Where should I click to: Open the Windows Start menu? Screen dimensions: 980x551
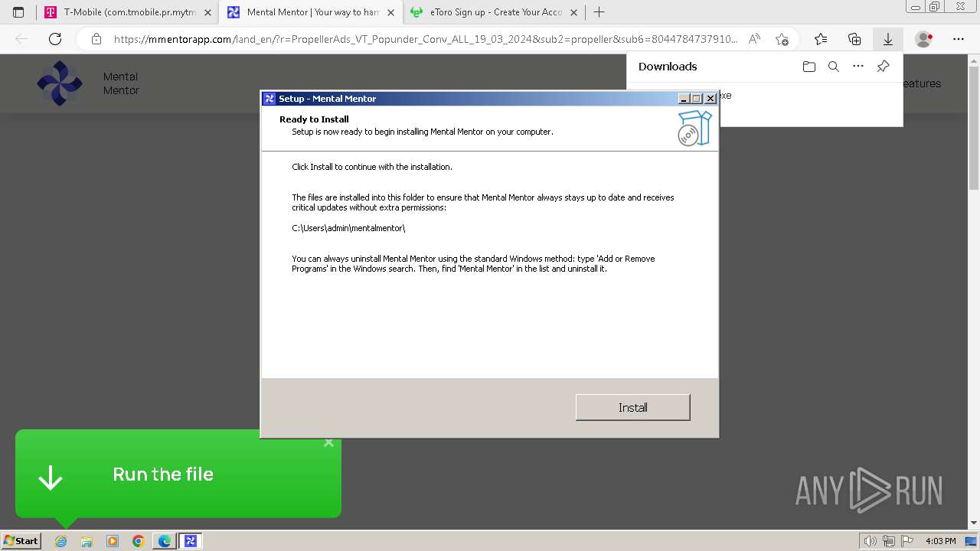(21, 540)
